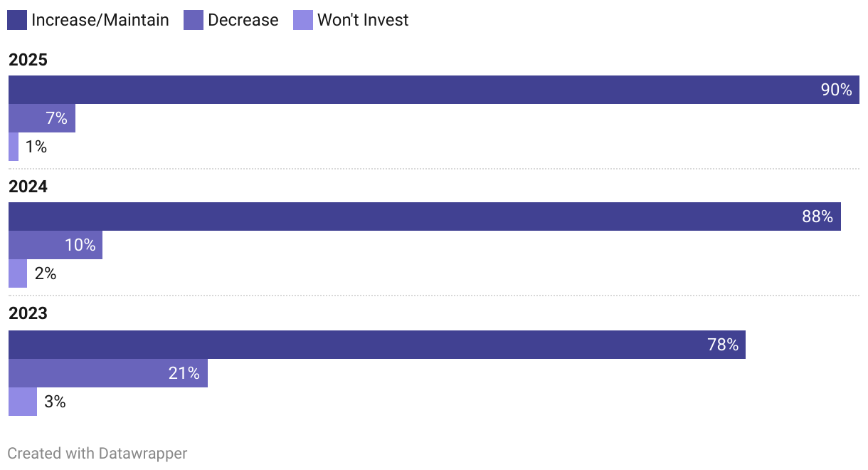Select the Won't Invest legend label

[363, 20]
